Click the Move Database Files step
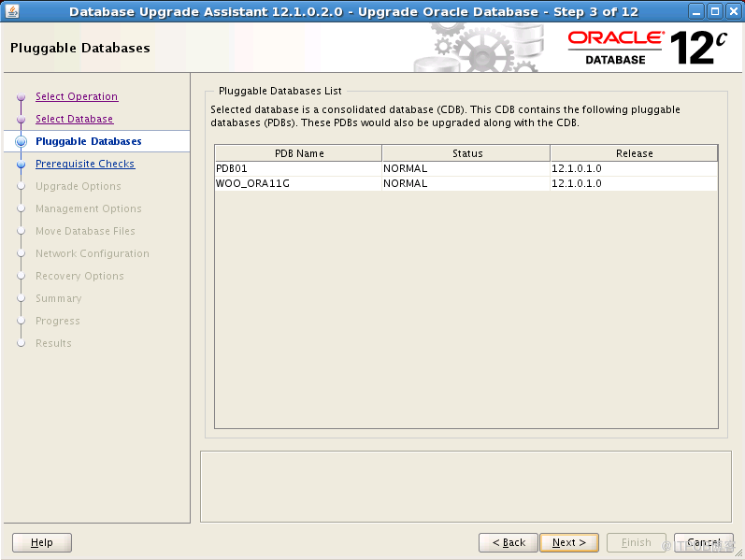The image size is (745, 560). tap(85, 231)
